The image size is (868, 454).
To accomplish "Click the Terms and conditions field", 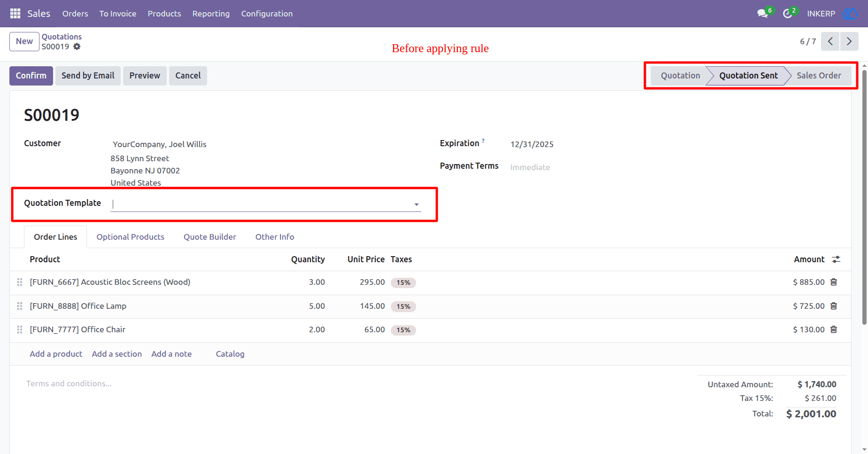I will click(x=69, y=384).
